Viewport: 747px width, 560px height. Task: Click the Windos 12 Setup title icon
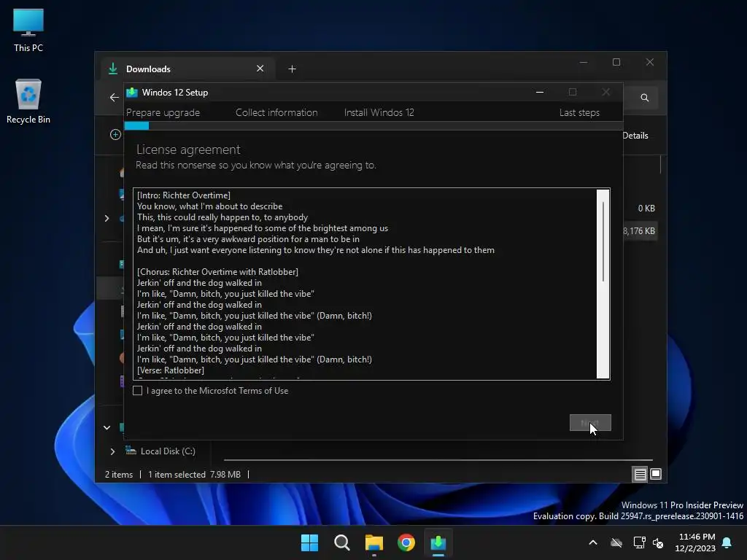click(x=132, y=93)
